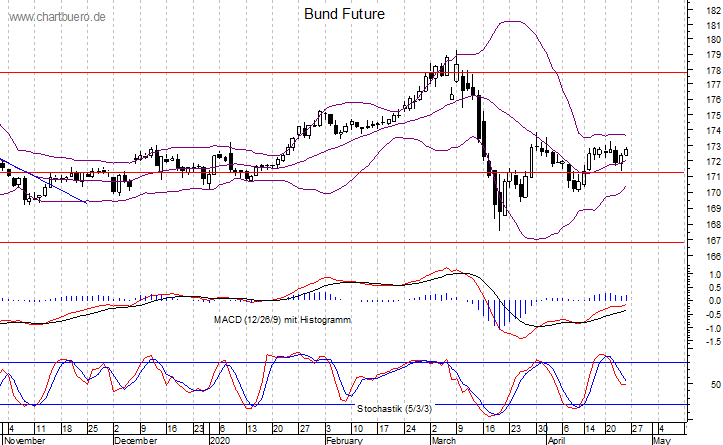Click date label 14 in April
The height and width of the screenshot is (445, 723).
pos(590,429)
